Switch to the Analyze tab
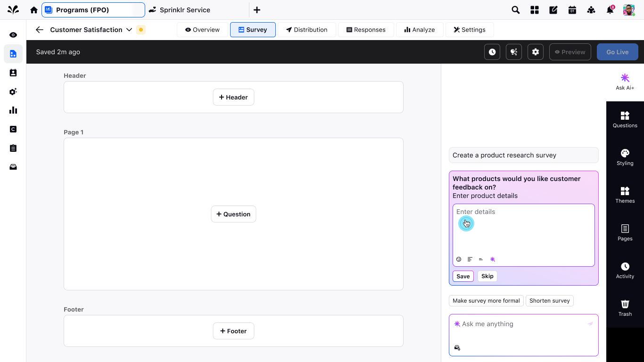Image resolution: width=644 pixels, height=362 pixels. [419, 30]
